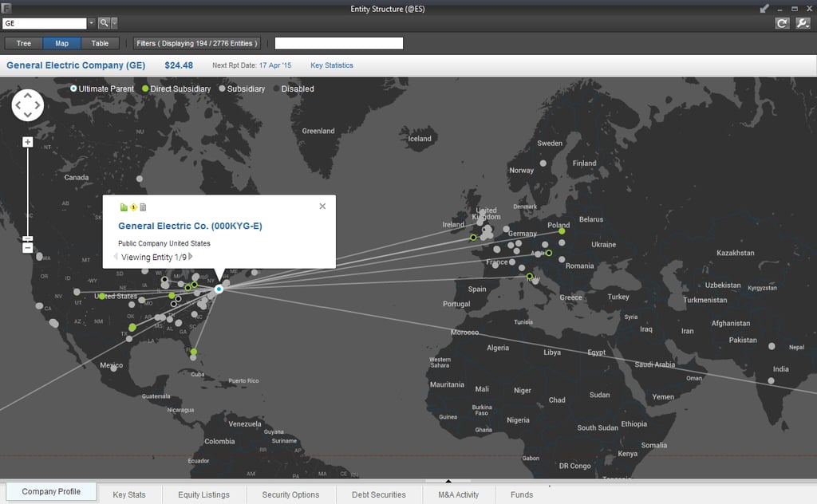
Task: Open the Funds tab
Action: point(522,494)
